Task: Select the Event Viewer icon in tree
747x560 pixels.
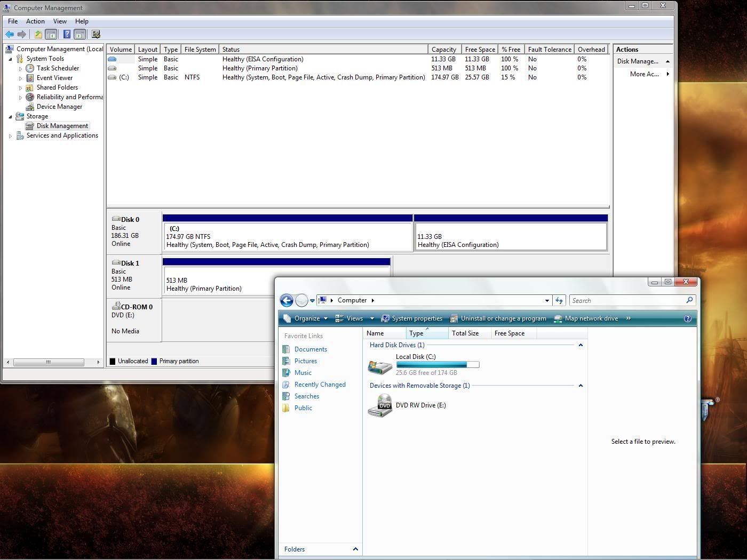Action: point(30,78)
